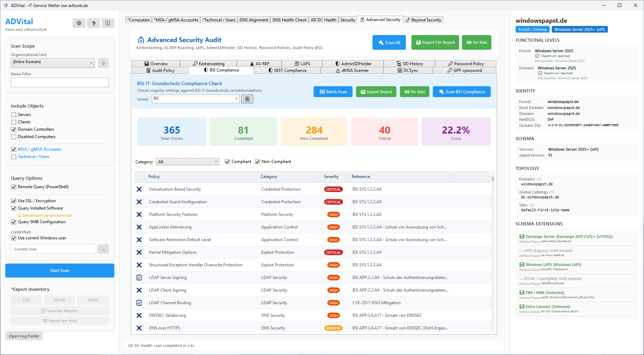Toggle the Non-Compliant filter checkbox

257,162
